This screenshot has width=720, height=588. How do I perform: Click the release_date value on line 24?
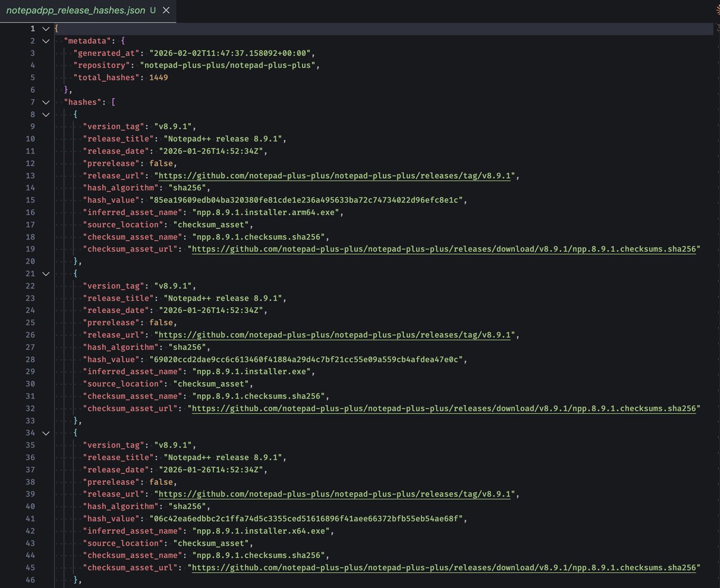(x=212, y=310)
